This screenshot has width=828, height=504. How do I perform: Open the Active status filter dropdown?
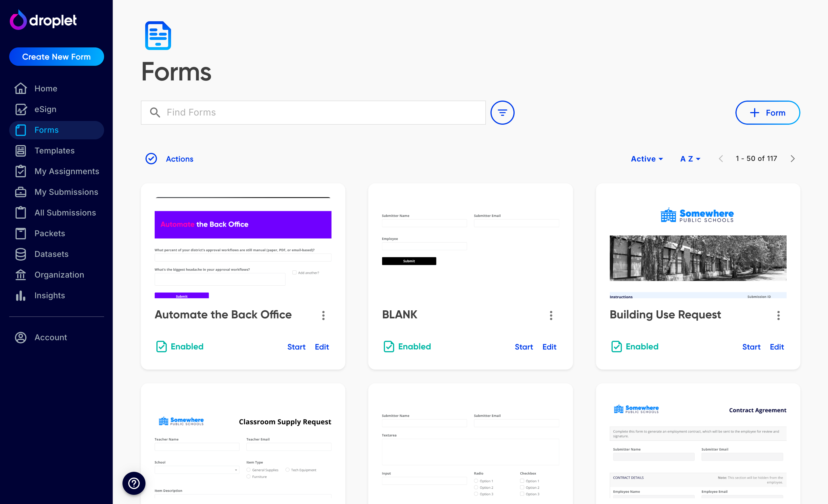647,159
